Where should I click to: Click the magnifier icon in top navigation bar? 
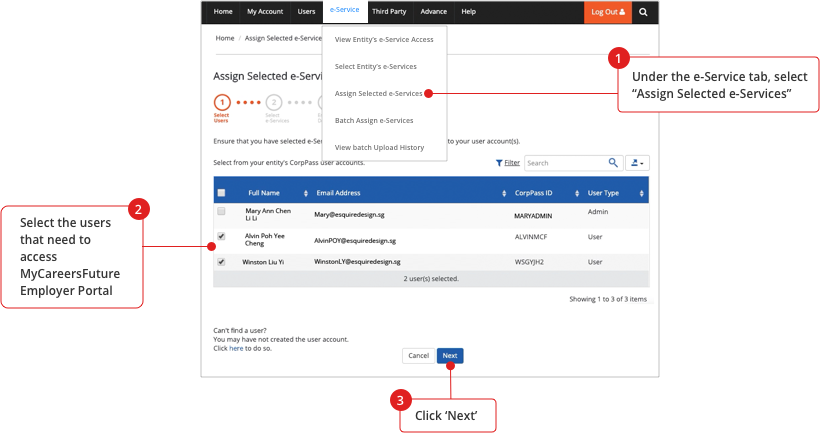tap(644, 12)
